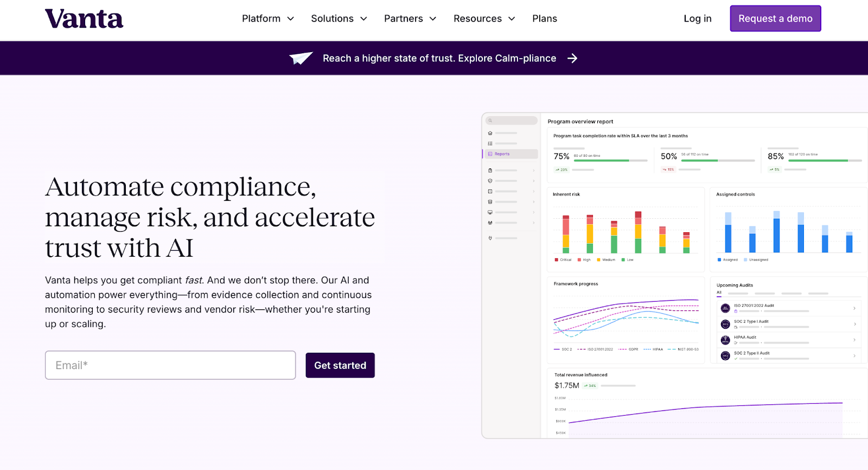Image resolution: width=868 pixels, height=470 pixels.
Task: Open the Partners menu
Action: click(x=410, y=18)
